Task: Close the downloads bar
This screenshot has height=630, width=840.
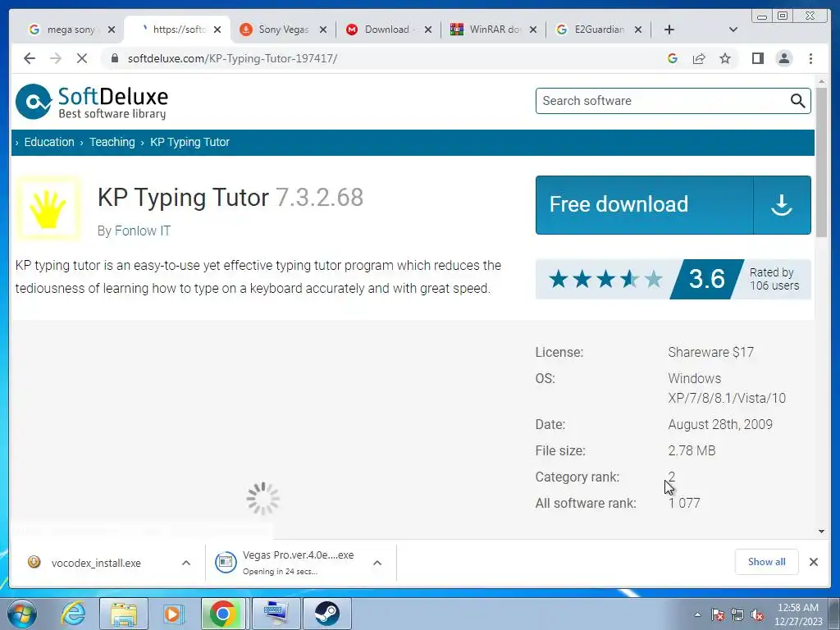Action: click(x=814, y=562)
